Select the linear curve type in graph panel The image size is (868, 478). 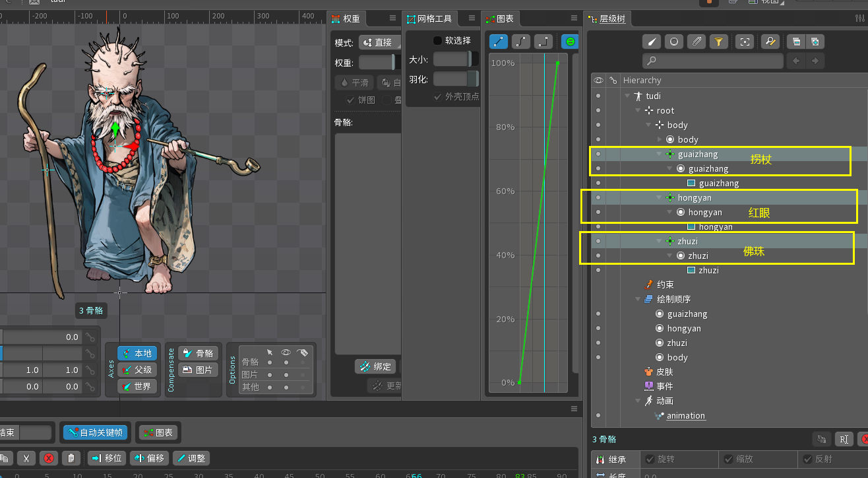[x=499, y=42]
